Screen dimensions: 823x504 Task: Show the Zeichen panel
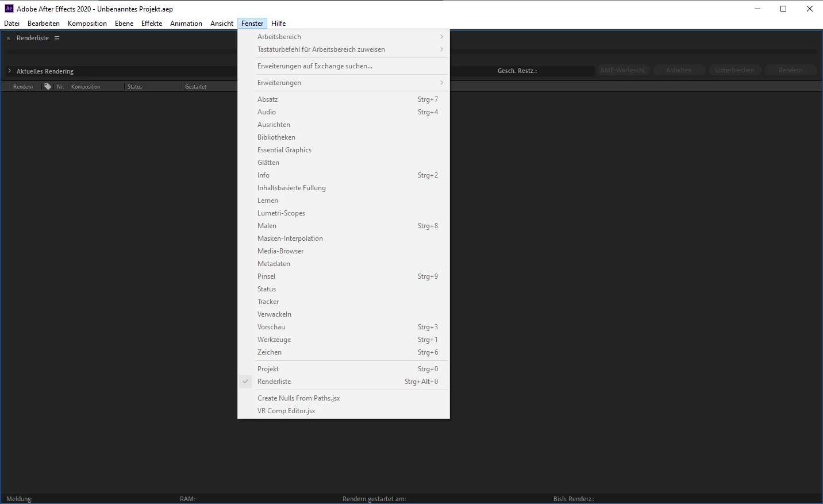(x=344, y=352)
